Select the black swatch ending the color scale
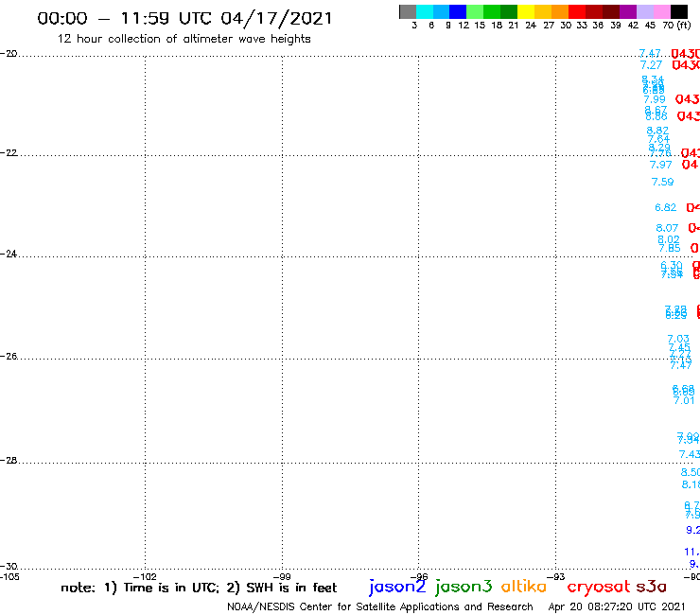The image size is (700, 615). click(x=679, y=11)
